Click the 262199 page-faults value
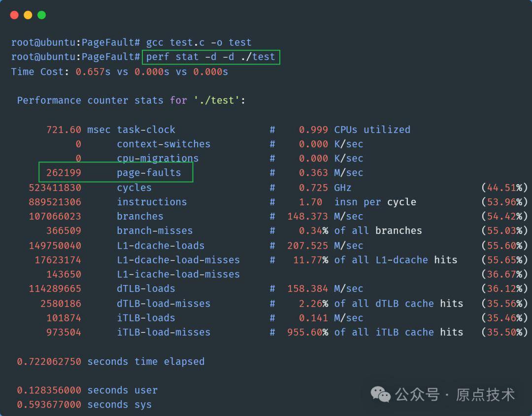The width and height of the screenshot is (532, 416). point(64,173)
